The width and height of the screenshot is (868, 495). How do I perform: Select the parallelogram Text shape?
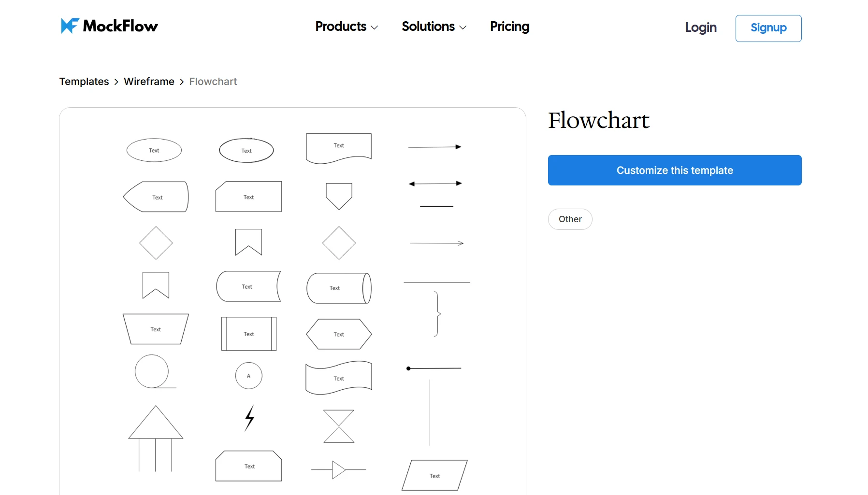click(434, 475)
